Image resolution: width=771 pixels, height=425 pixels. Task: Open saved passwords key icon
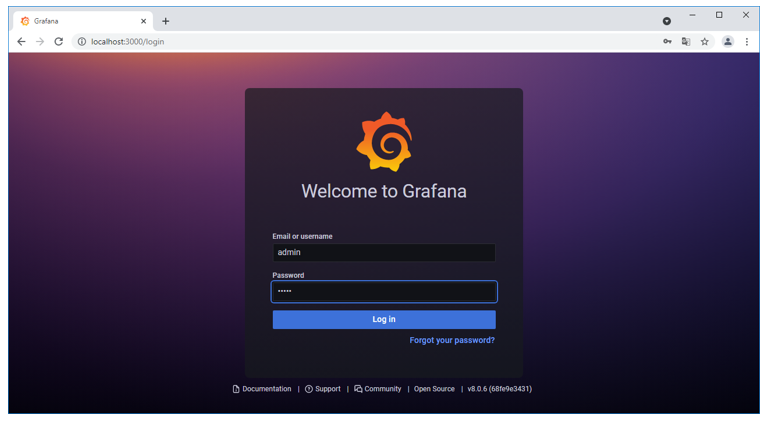667,42
